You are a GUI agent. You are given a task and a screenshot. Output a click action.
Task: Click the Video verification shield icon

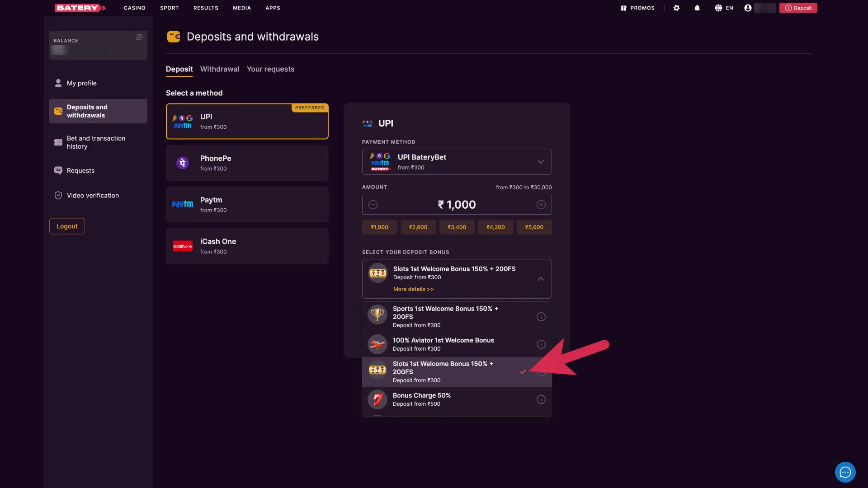[58, 195]
